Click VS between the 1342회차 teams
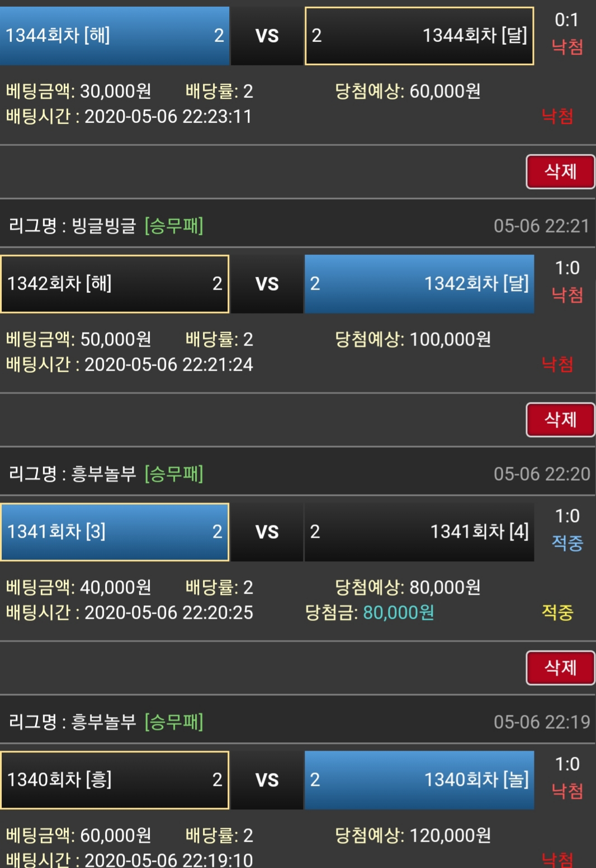The width and height of the screenshot is (596, 868). coord(267,284)
